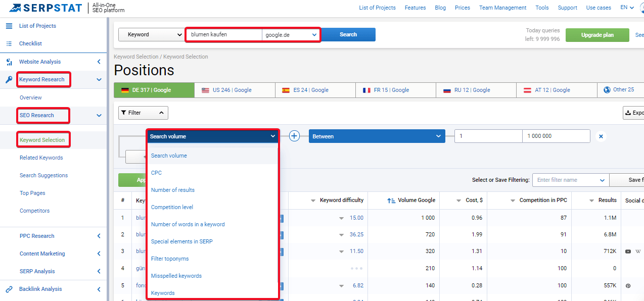The width and height of the screenshot is (644, 301).
Task: Click the blue Search button
Action: 348,34
